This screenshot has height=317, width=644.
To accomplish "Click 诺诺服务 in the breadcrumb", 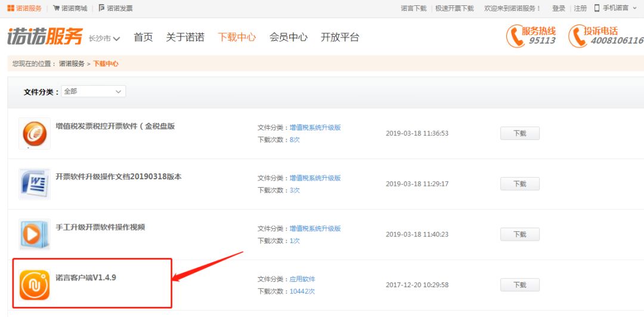I will point(72,63).
